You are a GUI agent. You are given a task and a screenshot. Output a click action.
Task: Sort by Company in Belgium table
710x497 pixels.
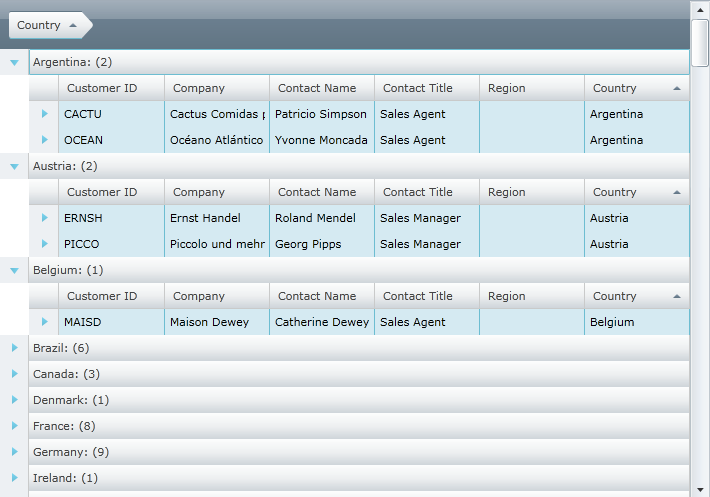[217, 296]
